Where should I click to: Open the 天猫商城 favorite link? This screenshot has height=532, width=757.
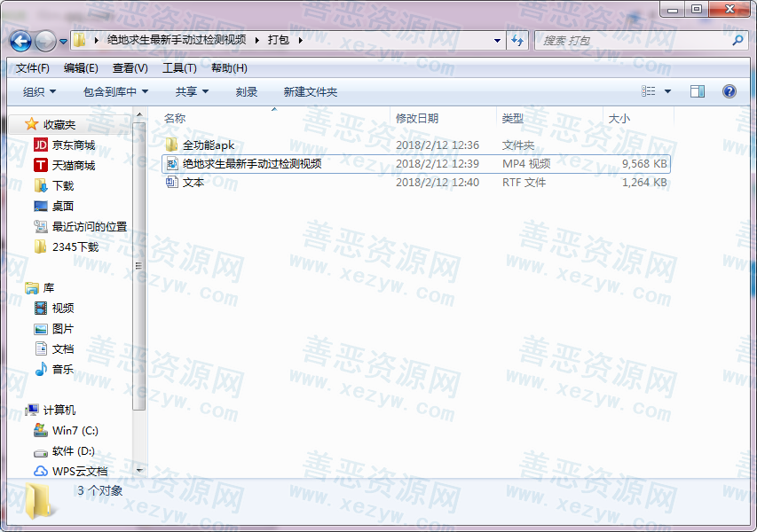pyautogui.click(x=73, y=166)
